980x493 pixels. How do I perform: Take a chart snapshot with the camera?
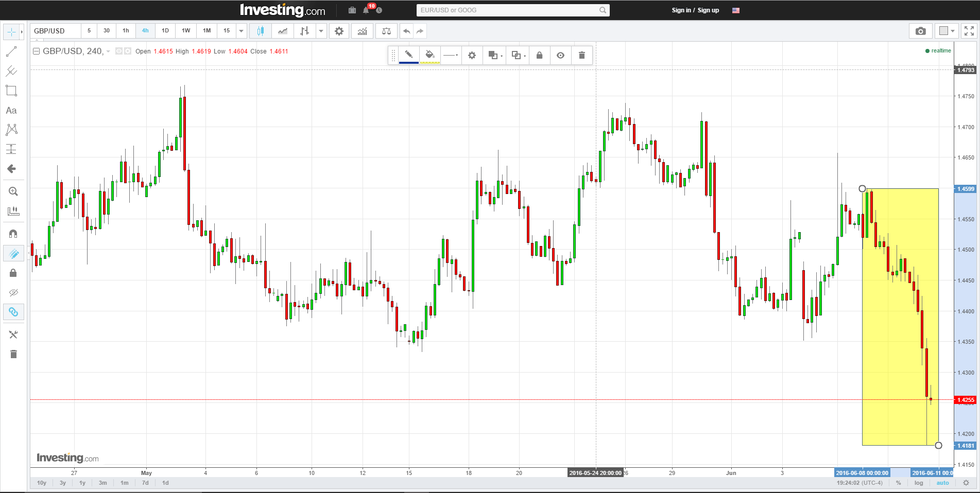click(x=921, y=31)
